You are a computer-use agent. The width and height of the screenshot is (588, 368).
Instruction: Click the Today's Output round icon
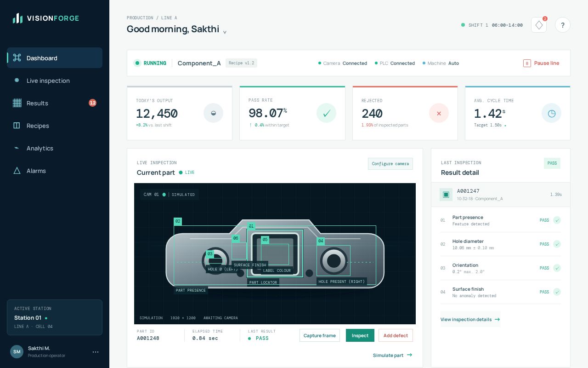213,113
